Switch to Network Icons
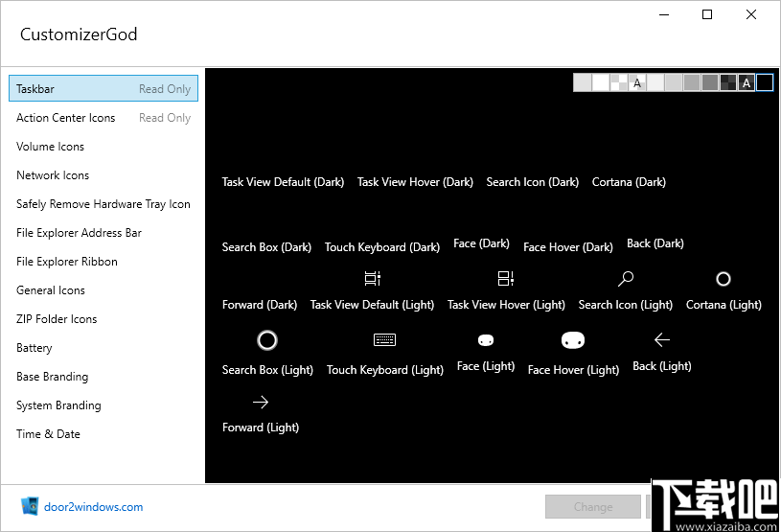The height and width of the screenshot is (532, 781). pos(103,175)
